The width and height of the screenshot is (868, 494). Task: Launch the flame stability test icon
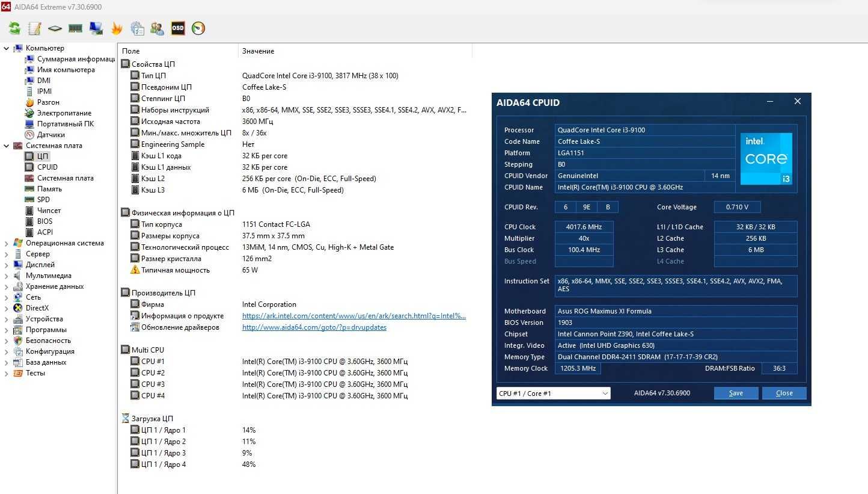(117, 28)
